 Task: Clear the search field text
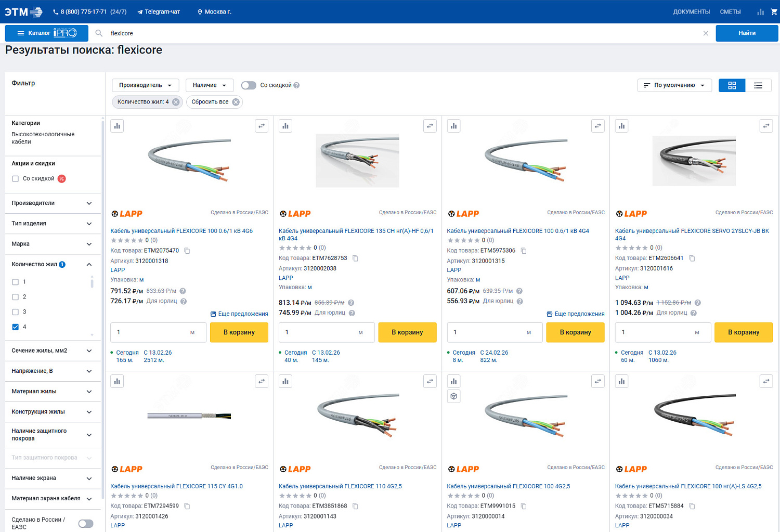click(706, 33)
